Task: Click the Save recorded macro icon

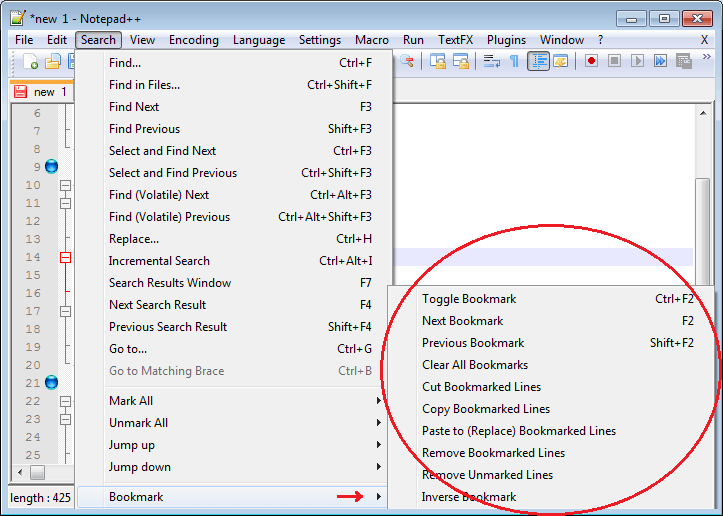Action: pyautogui.click(x=683, y=62)
